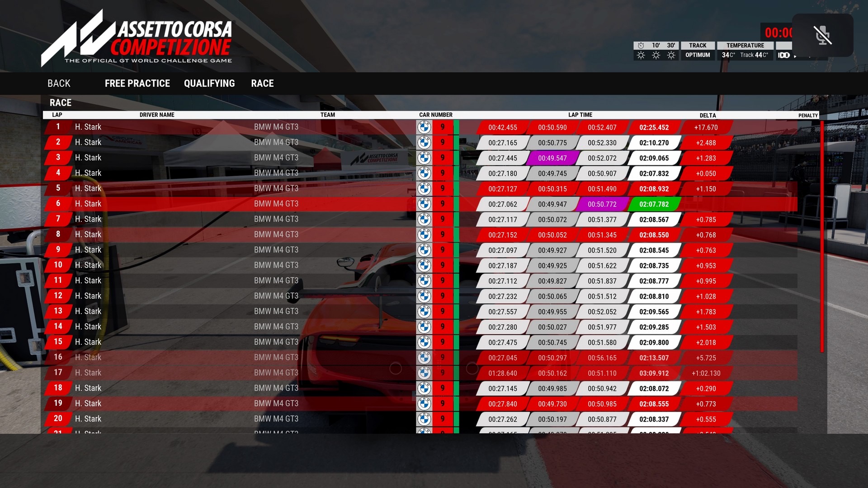Click sector time 00:27.840 in lap 19

[502, 404]
